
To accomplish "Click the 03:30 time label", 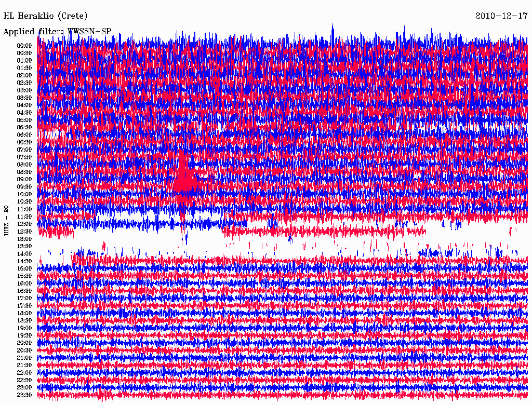I will [24, 98].
